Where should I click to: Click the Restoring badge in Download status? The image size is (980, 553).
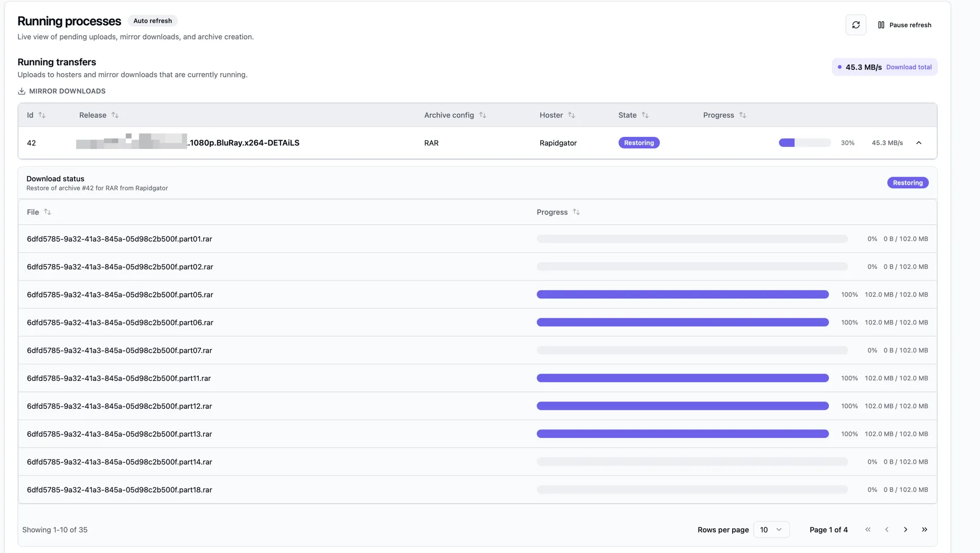click(907, 183)
